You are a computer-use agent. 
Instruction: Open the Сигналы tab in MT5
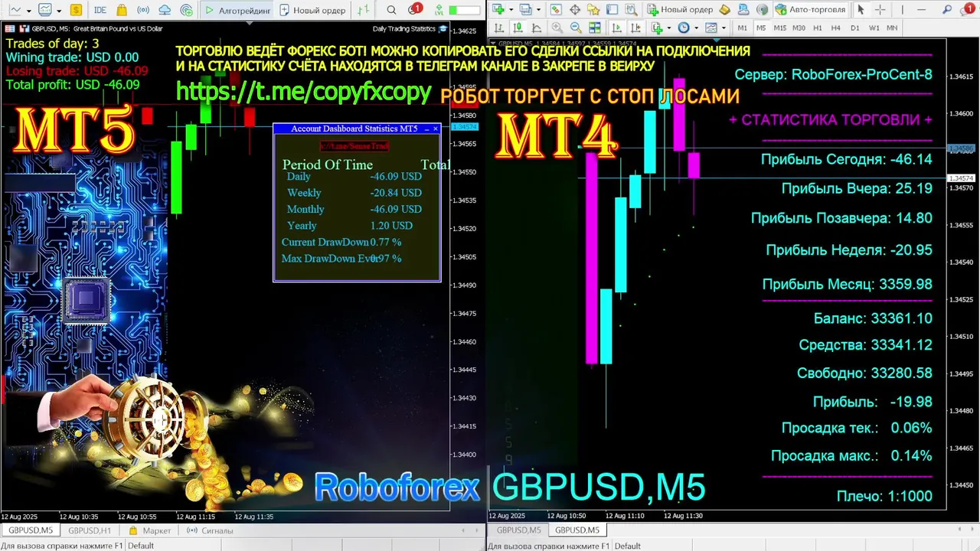pos(210,530)
